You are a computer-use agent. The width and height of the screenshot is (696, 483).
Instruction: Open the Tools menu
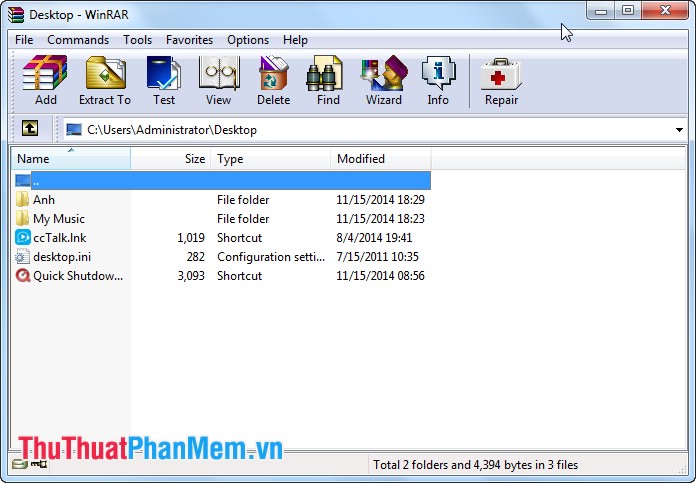click(138, 40)
